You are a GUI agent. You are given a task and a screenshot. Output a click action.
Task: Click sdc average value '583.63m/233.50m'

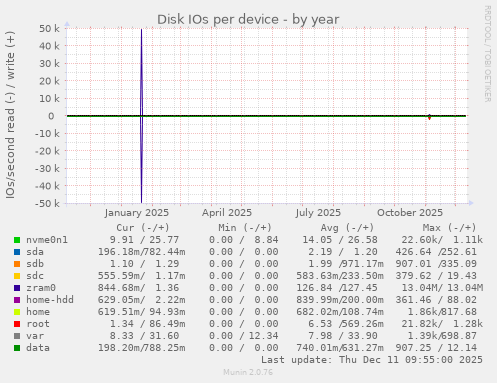tap(340, 276)
